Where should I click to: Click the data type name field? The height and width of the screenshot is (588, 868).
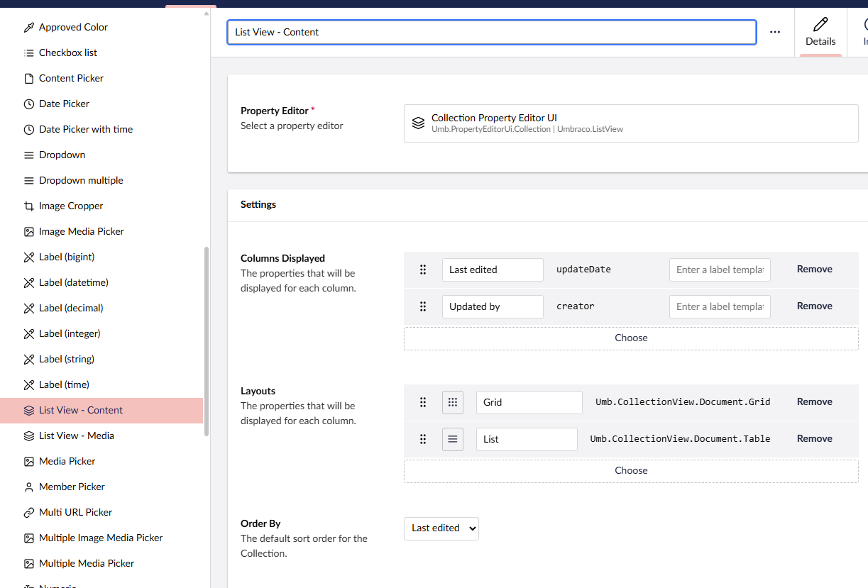(x=492, y=32)
